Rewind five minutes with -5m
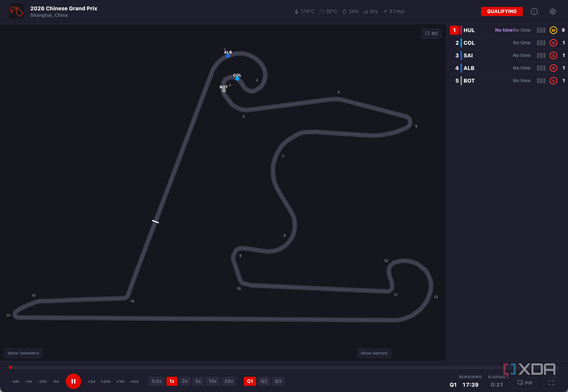568x392 pixels. coord(15,381)
